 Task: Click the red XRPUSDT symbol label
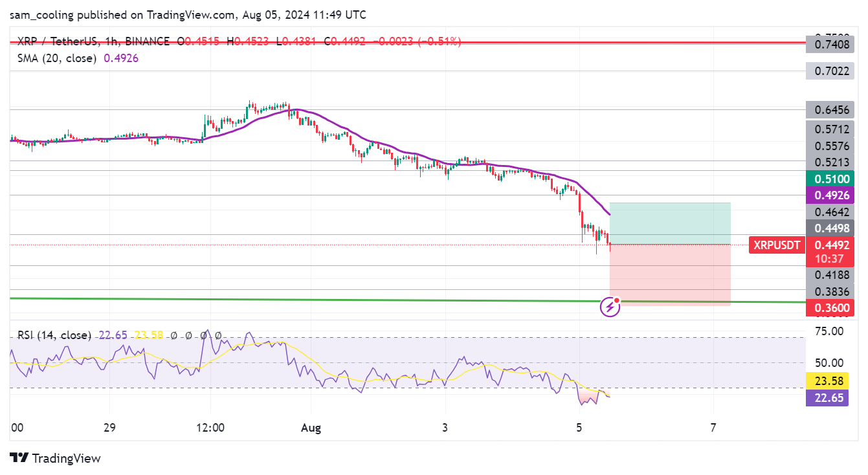[x=775, y=245]
